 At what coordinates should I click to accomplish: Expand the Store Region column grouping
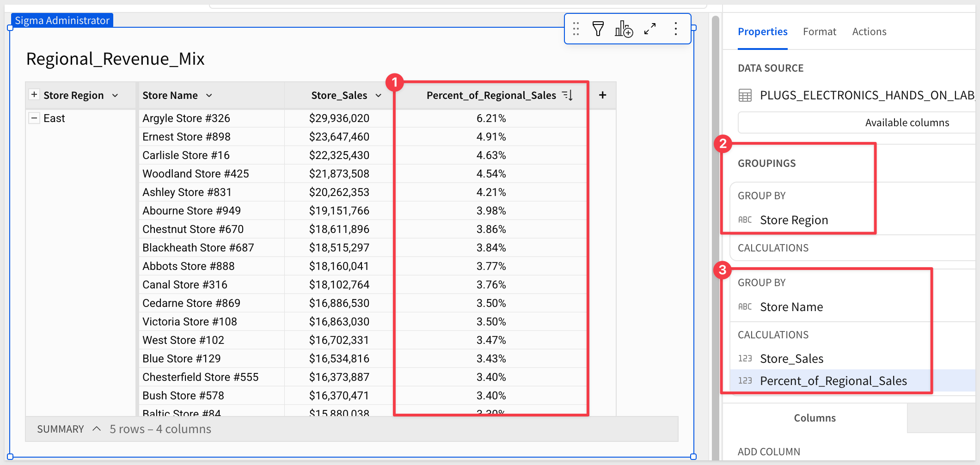pos(34,95)
